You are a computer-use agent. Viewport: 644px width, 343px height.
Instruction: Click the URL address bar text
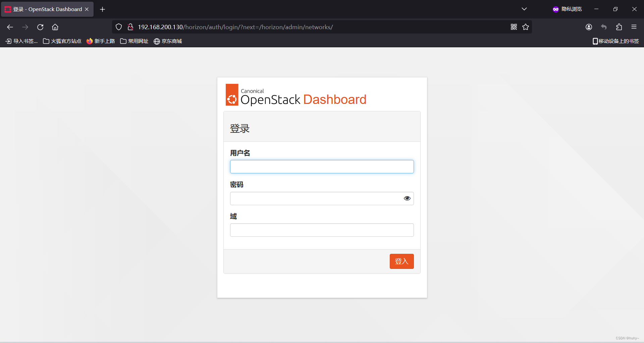click(x=235, y=27)
